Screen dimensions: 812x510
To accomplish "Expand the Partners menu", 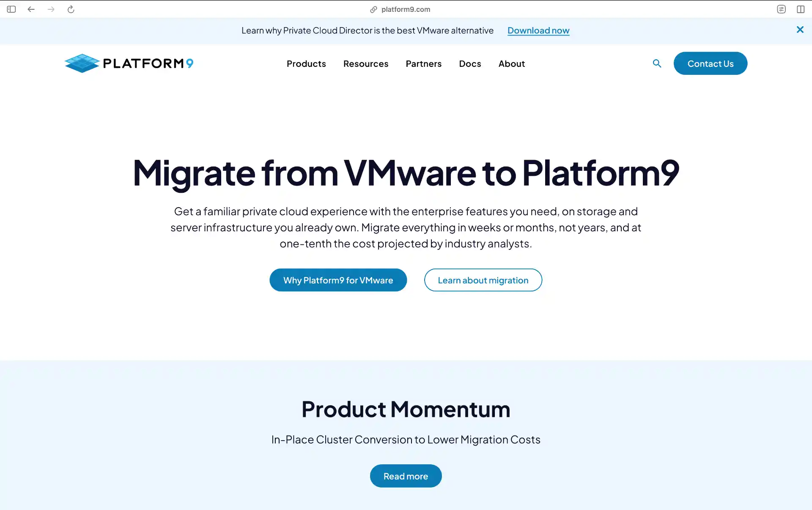I will point(424,63).
